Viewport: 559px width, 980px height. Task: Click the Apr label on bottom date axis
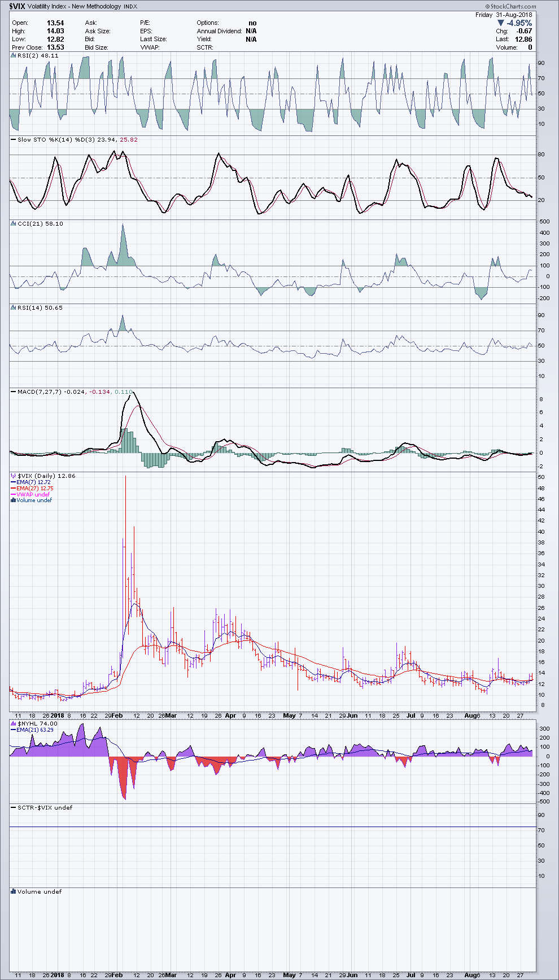tap(230, 975)
